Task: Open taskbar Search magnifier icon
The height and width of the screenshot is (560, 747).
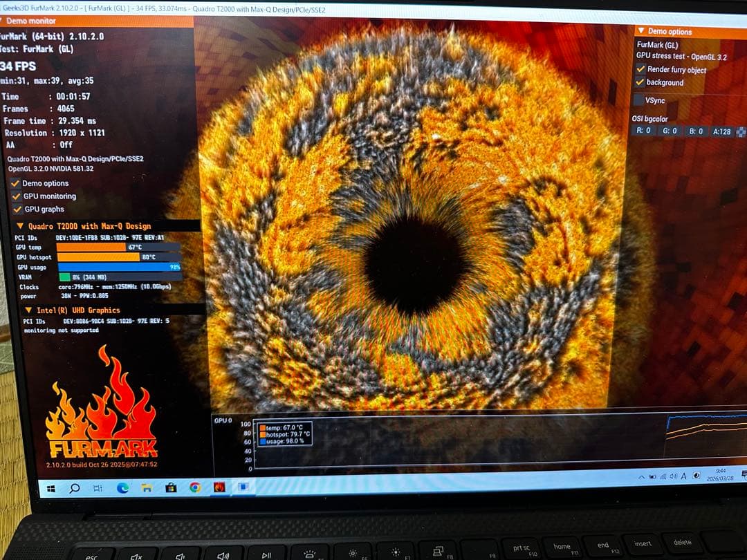Action: click(75, 488)
